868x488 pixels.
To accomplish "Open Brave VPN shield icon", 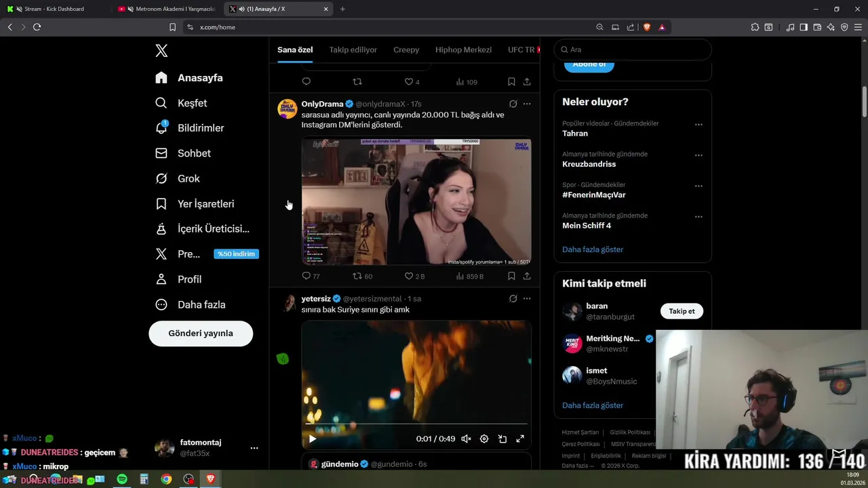I will 844,27.
